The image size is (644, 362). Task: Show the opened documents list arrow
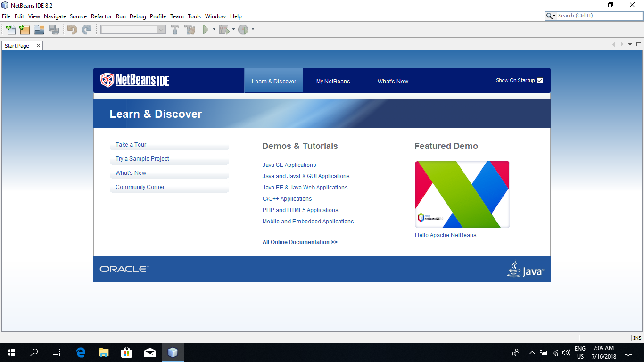tap(630, 44)
